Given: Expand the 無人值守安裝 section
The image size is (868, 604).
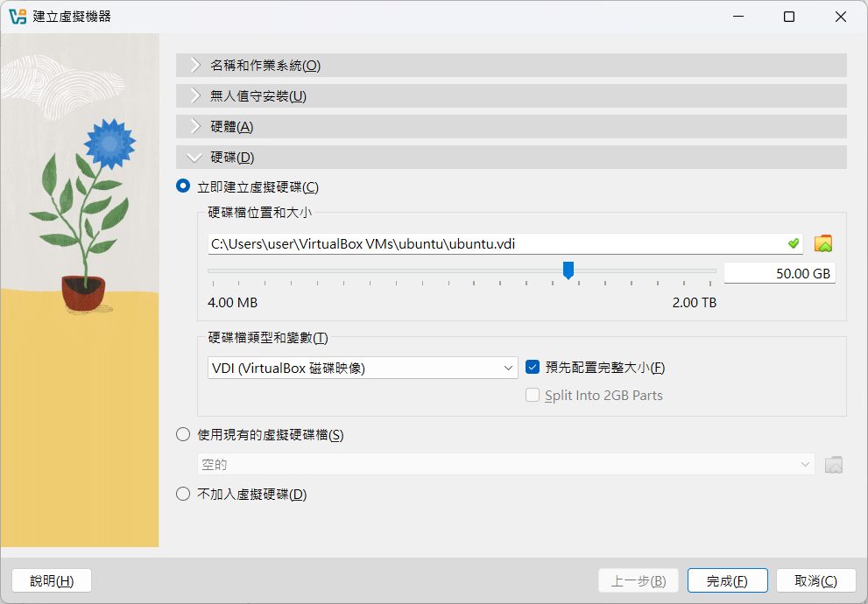Looking at the screenshot, I should (x=511, y=96).
